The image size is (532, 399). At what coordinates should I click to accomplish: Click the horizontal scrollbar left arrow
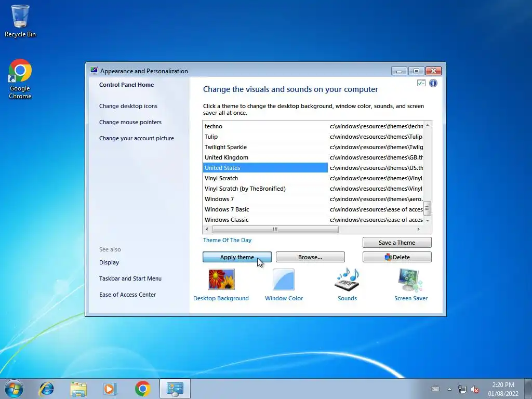207,229
